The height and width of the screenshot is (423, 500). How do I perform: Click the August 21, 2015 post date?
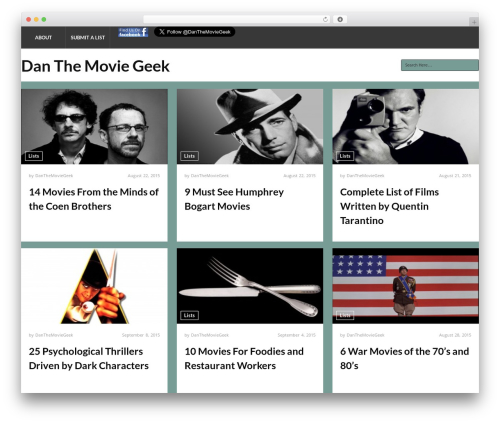pyautogui.click(x=455, y=176)
